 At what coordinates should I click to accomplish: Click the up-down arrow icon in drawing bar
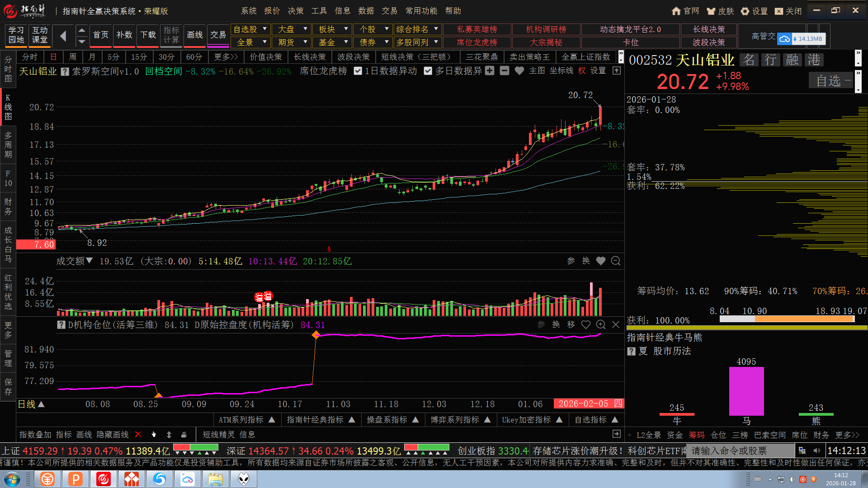[169, 434]
